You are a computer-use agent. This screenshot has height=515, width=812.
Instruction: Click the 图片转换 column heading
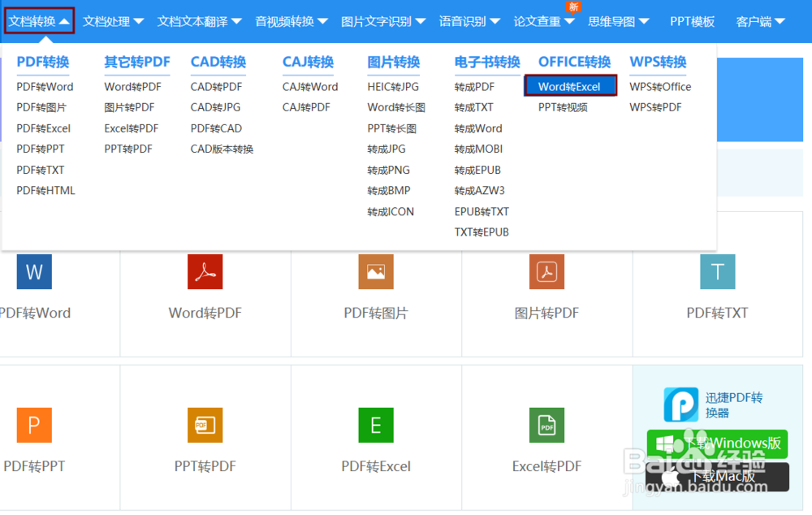pos(394,63)
